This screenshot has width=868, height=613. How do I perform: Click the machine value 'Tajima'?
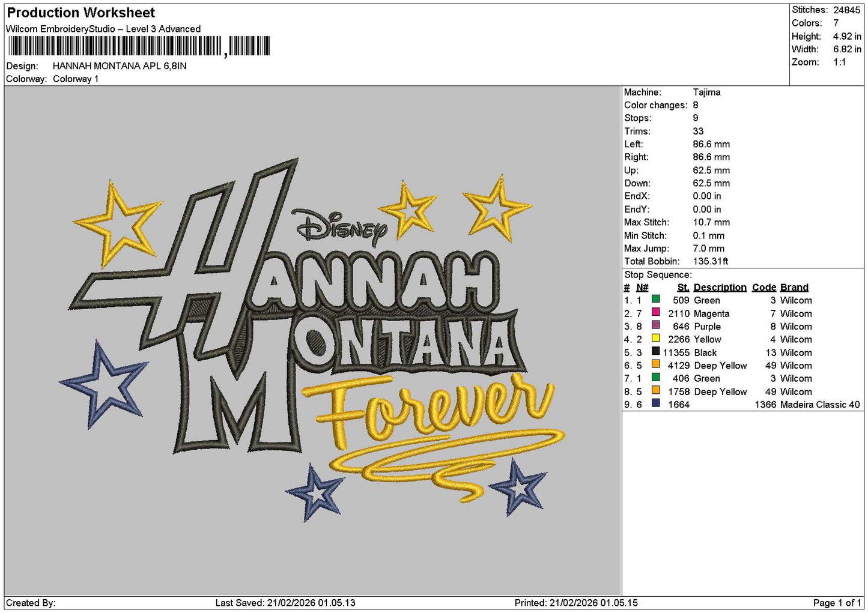(x=707, y=92)
